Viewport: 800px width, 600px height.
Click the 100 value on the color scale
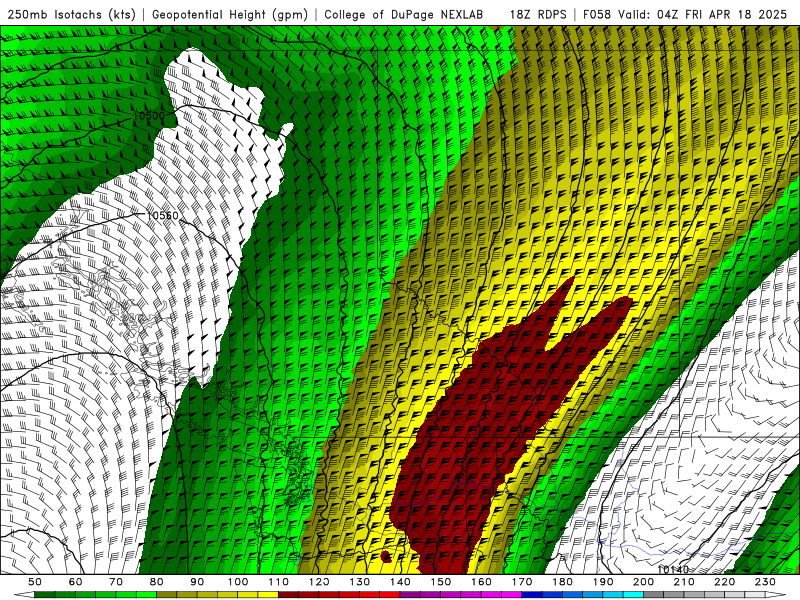click(238, 582)
